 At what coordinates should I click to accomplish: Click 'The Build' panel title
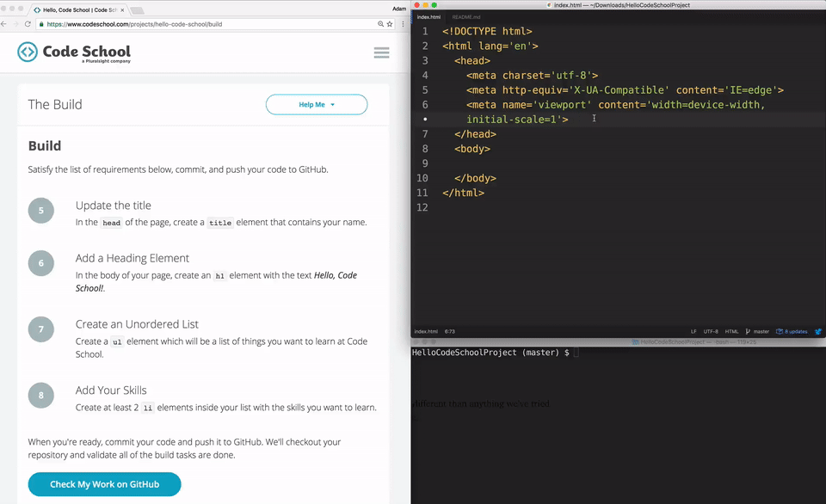point(55,104)
